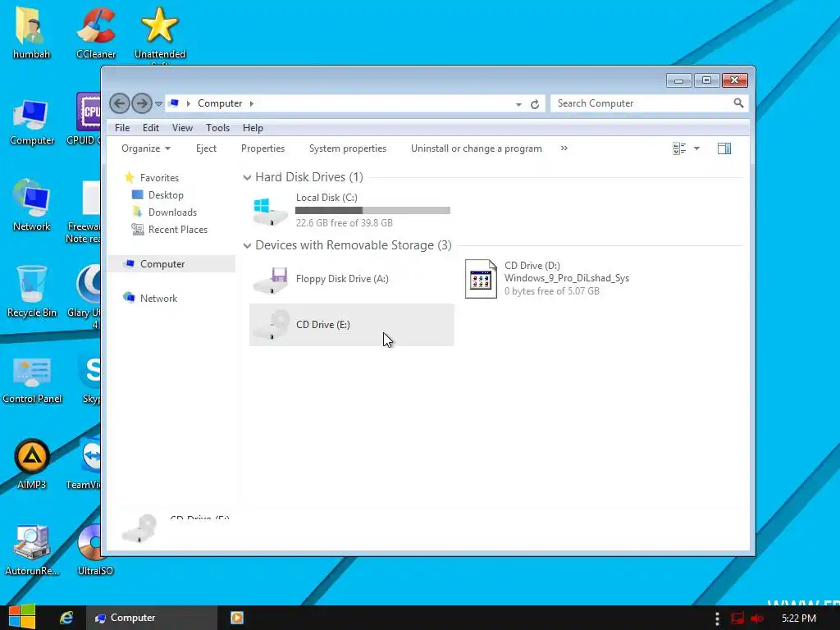Select Desktop in Favorites
Viewport: 840px width, 630px height.
[x=166, y=195]
